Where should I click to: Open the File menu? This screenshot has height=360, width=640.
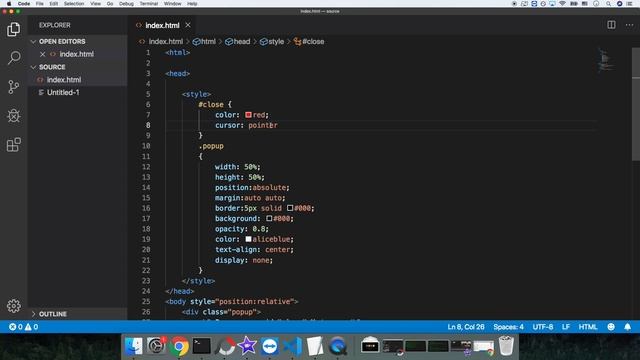[40, 4]
